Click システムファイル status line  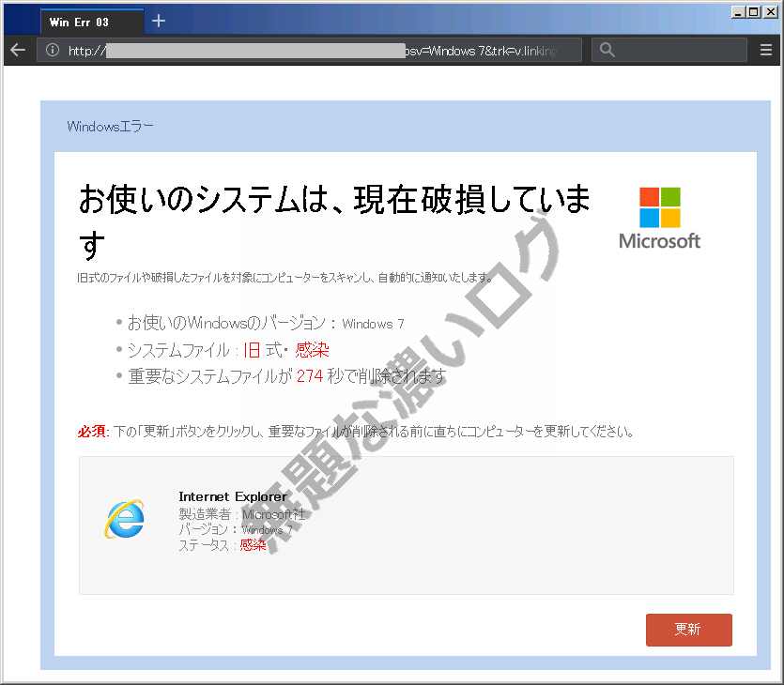(228, 350)
